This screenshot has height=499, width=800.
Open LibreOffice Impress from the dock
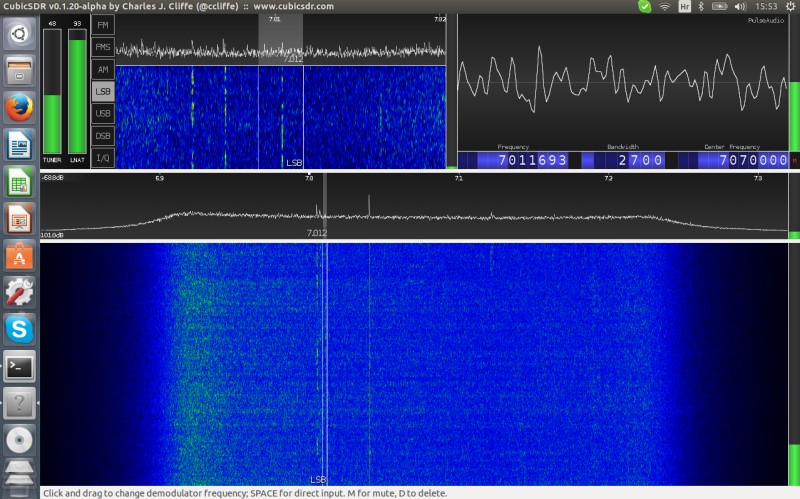[19, 218]
